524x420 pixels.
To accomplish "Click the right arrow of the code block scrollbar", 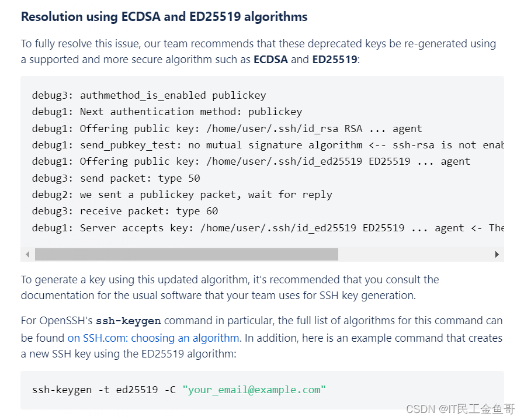I will [497, 254].
